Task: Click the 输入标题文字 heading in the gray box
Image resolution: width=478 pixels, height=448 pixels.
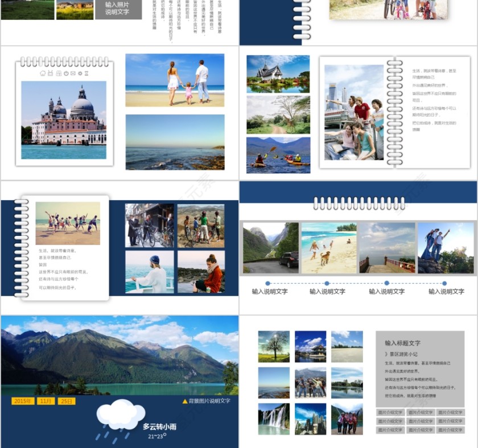Action: (402, 343)
